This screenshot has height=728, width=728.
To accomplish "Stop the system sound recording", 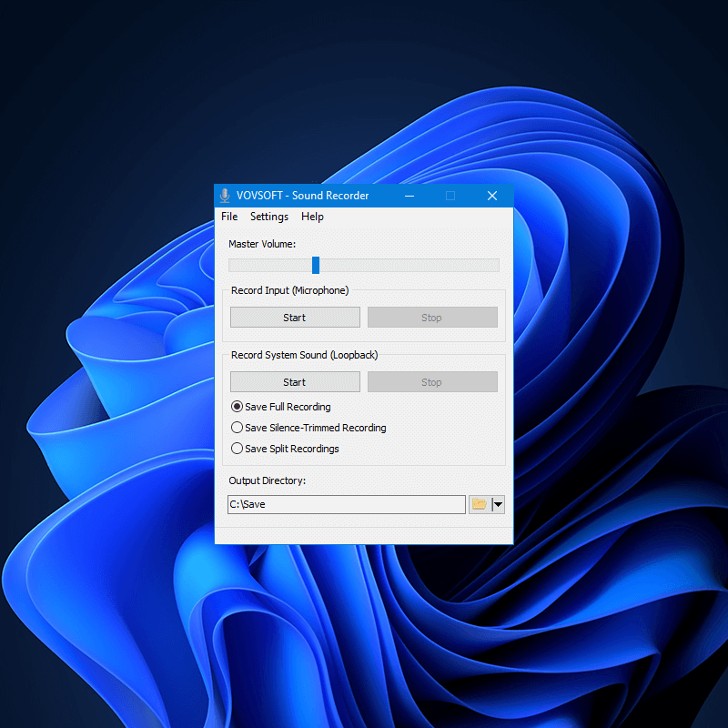I will tap(432, 381).
